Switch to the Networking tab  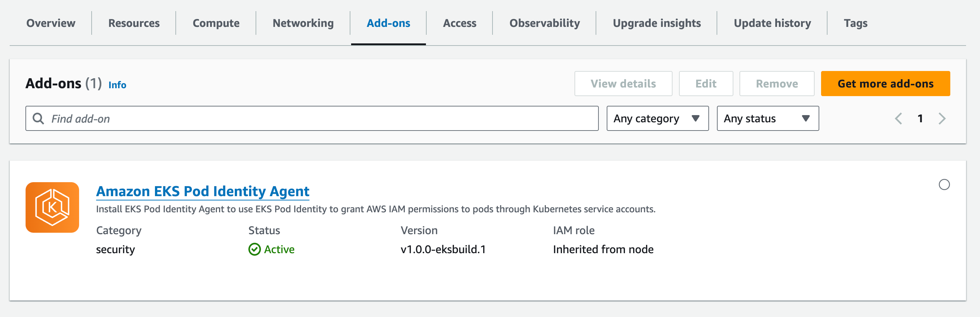[x=303, y=23]
